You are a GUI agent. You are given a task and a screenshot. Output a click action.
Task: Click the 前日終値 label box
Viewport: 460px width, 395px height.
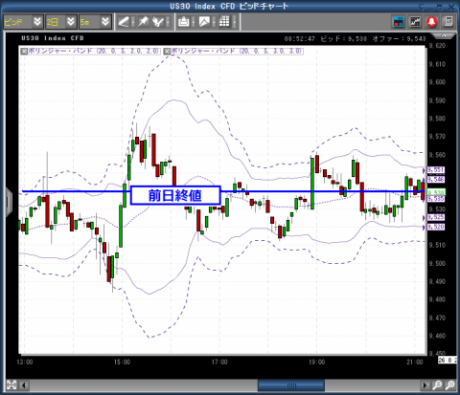coord(175,195)
